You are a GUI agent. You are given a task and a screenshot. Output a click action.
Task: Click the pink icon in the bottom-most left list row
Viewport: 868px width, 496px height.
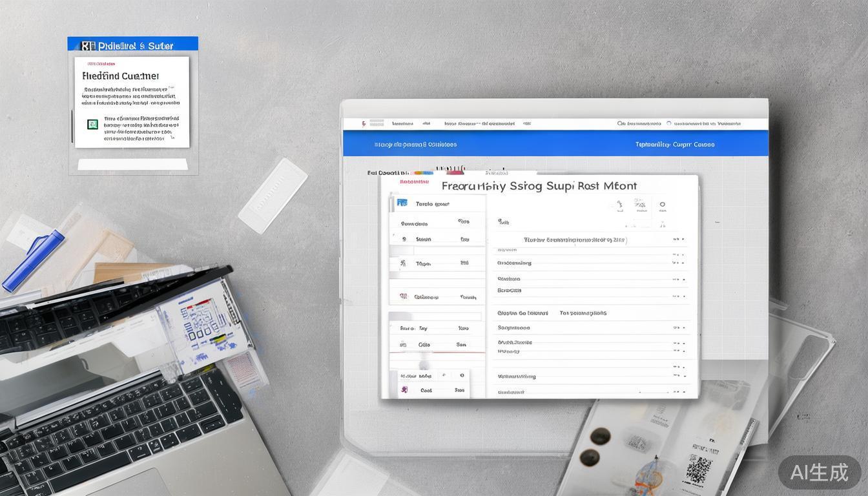(404, 389)
